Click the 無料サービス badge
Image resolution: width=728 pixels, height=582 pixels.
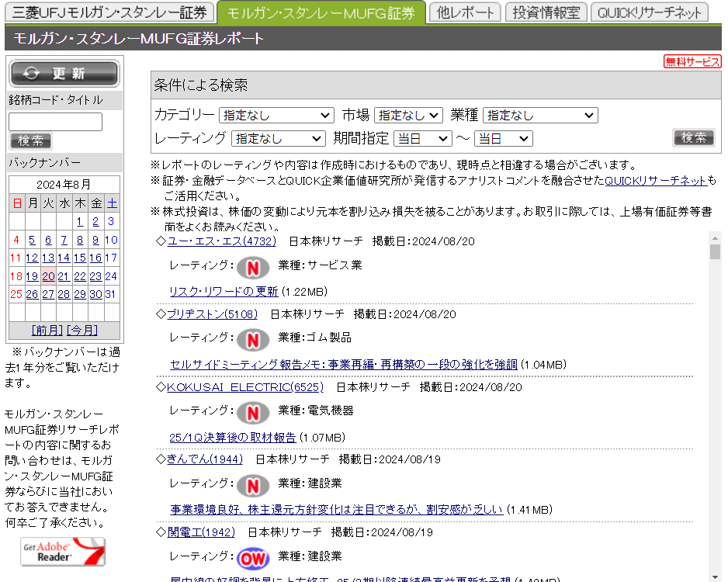(692, 61)
